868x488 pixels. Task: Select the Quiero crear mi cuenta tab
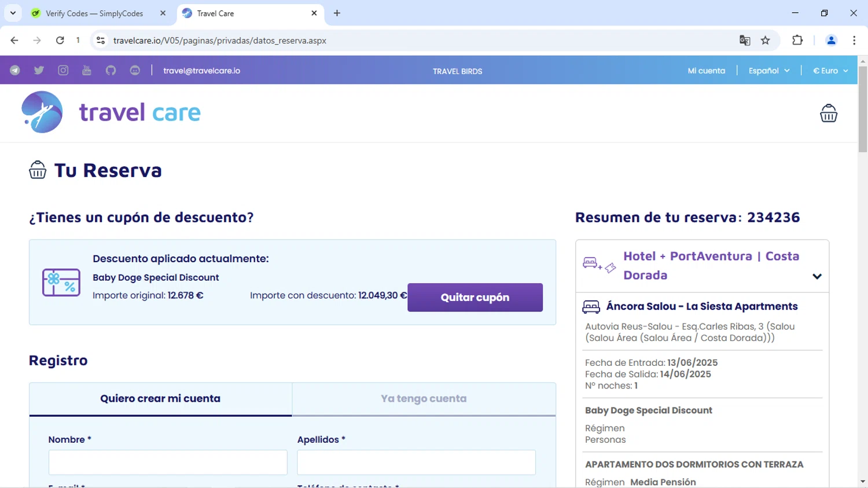pos(160,399)
